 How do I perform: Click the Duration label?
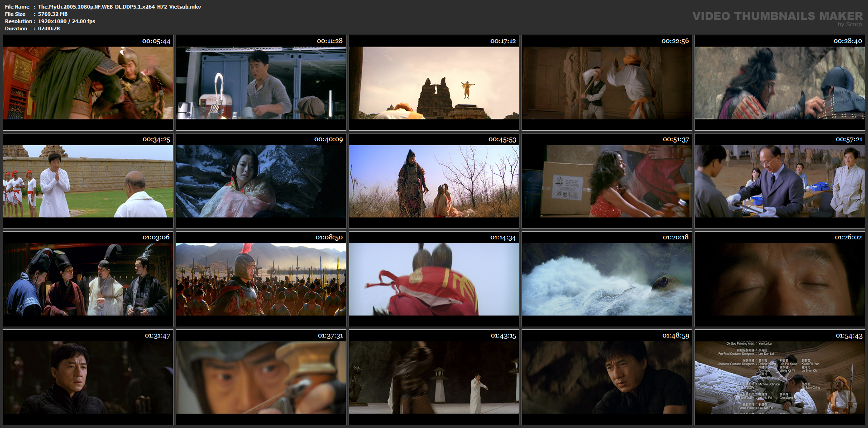pyautogui.click(x=16, y=29)
